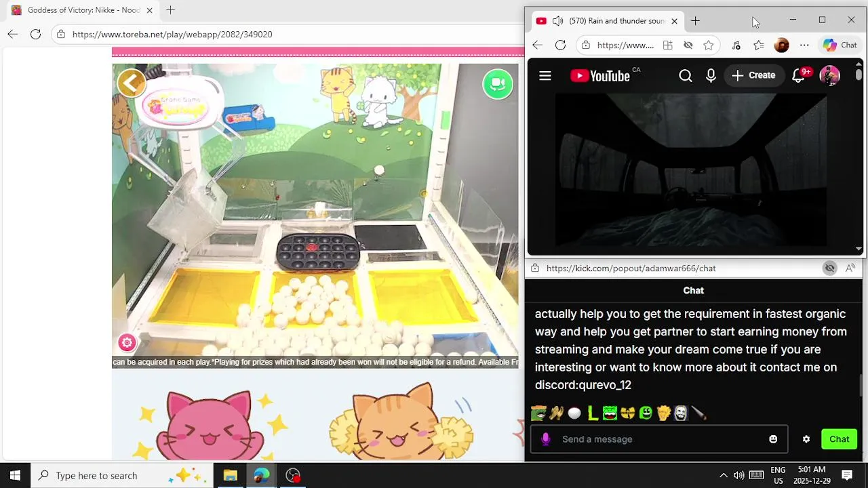Go back in the YouTube browser window
The image size is (868, 488).
click(537, 45)
